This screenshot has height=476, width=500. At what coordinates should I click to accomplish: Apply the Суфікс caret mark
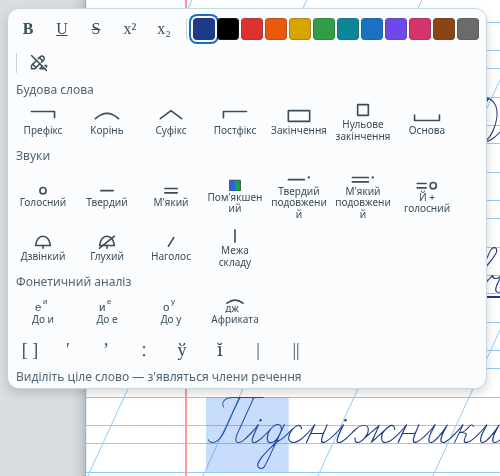point(171,123)
